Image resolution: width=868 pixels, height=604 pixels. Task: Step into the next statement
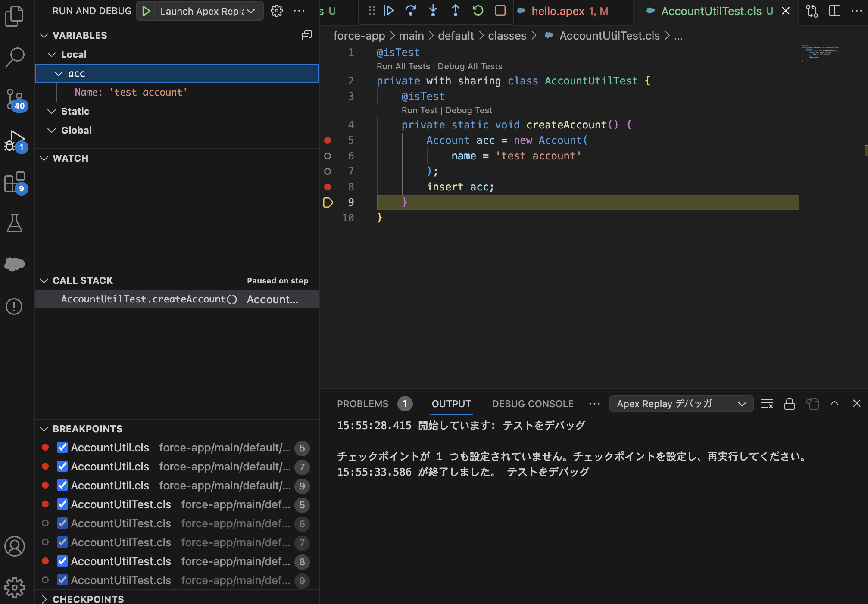[433, 11]
